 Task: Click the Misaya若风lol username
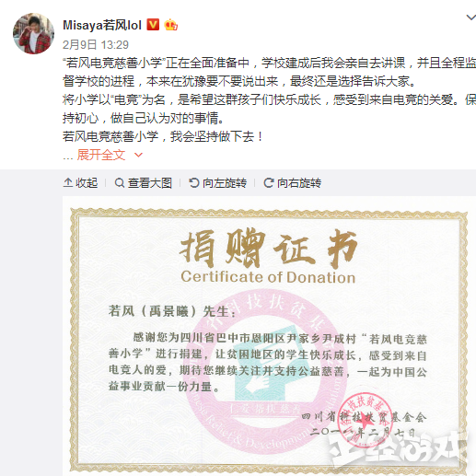[x=102, y=25]
